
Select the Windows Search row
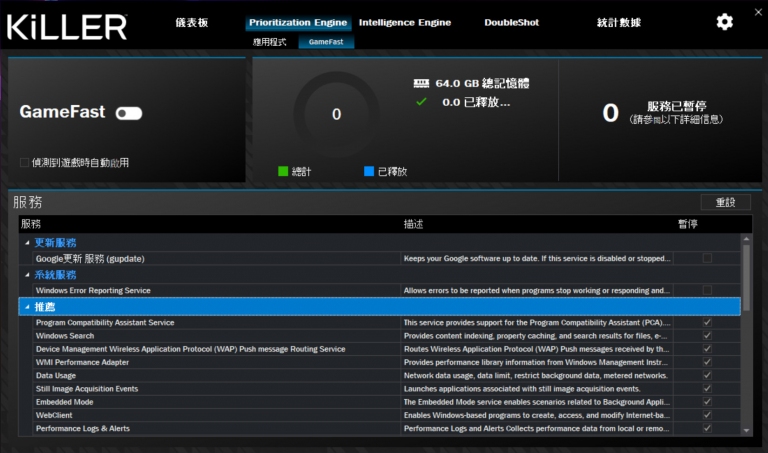tap(387, 335)
